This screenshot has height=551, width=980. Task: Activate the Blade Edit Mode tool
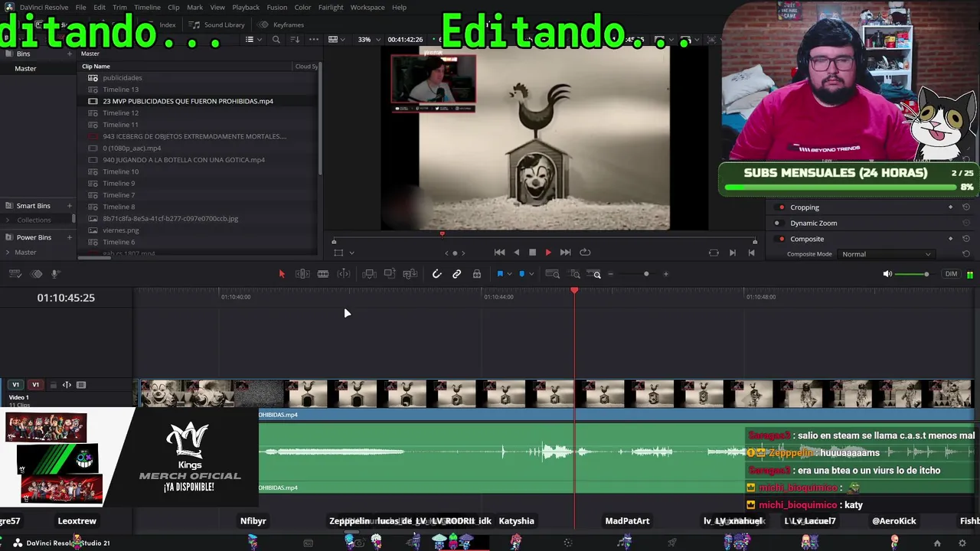(323, 274)
